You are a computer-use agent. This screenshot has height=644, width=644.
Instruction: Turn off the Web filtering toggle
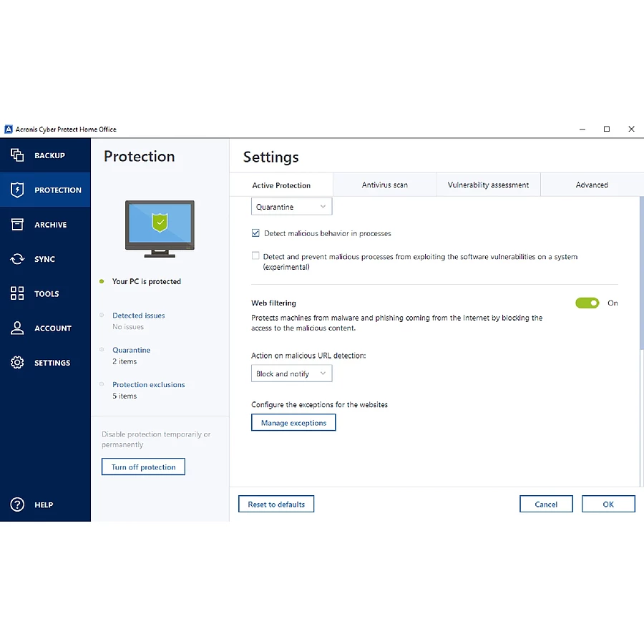coord(587,303)
